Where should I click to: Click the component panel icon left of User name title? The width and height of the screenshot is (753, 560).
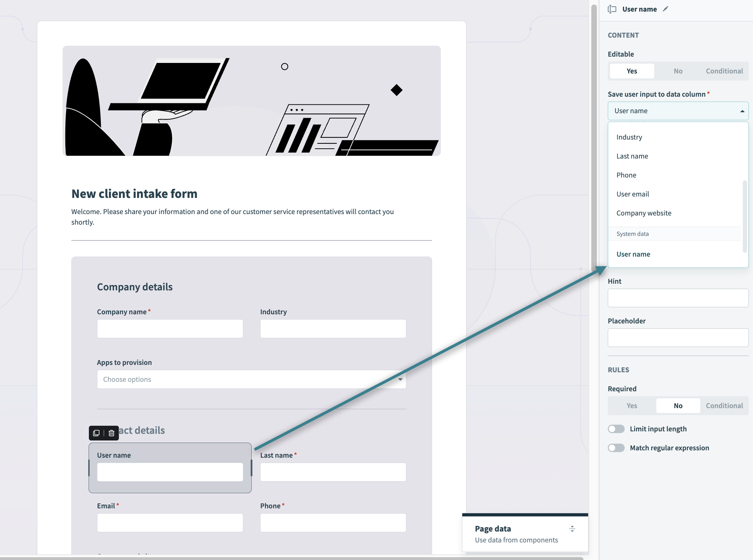point(612,9)
